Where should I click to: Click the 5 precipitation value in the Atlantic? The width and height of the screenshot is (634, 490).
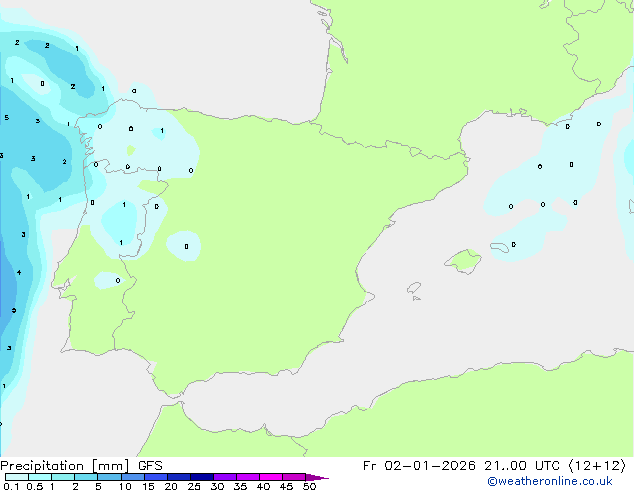[x=6, y=118]
